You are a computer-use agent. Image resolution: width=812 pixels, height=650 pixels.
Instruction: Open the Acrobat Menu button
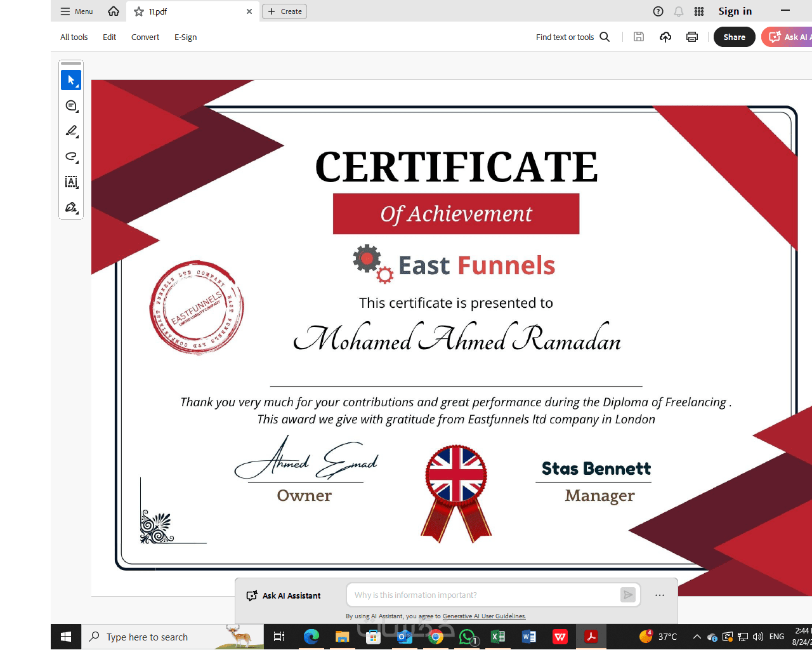76,11
